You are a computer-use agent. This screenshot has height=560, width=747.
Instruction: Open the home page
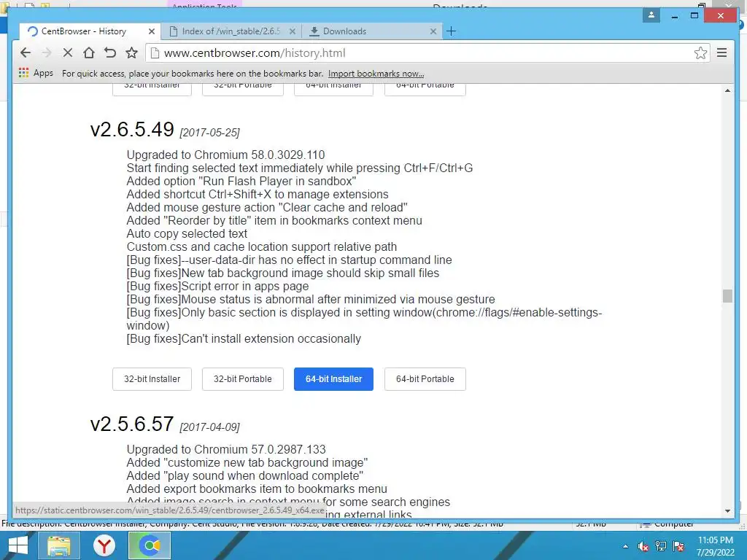tap(89, 52)
